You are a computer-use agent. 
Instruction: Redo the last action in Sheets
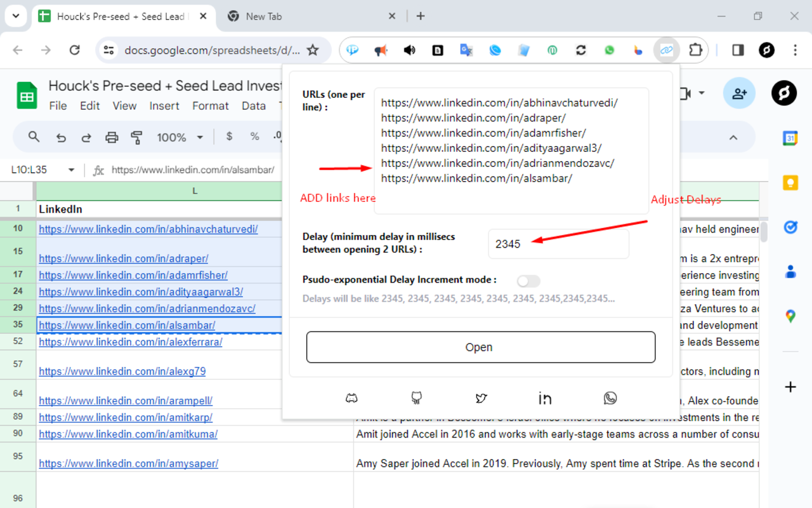(x=86, y=137)
